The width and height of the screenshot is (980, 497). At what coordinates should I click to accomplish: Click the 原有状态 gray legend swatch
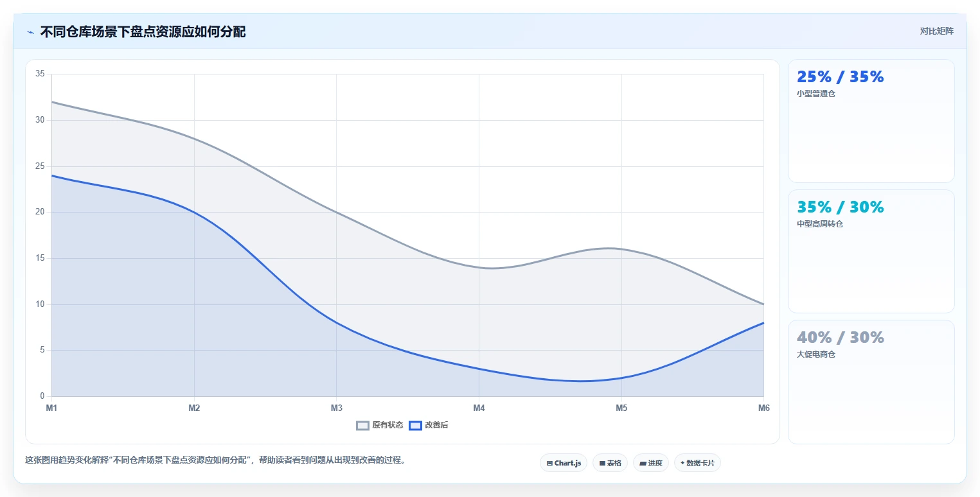[363, 425]
